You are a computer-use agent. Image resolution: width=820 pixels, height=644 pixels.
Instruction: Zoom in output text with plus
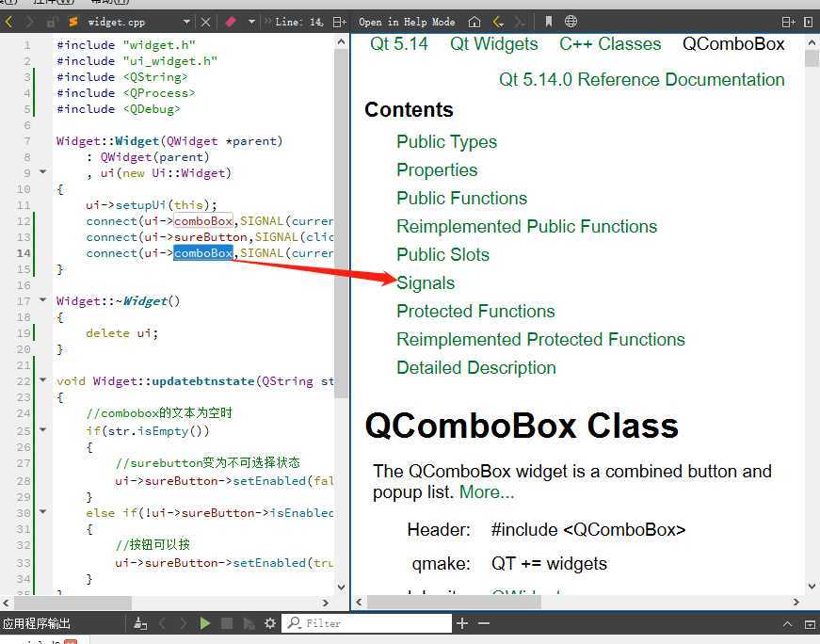click(462, 623)
